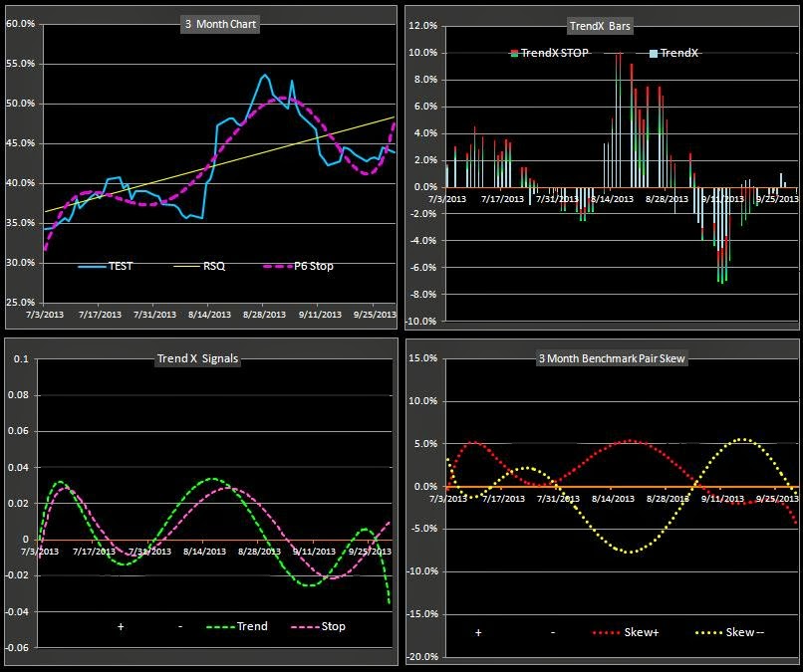
Task: Select the "Trend X Signals" chart title
Action: coord(197,358)
